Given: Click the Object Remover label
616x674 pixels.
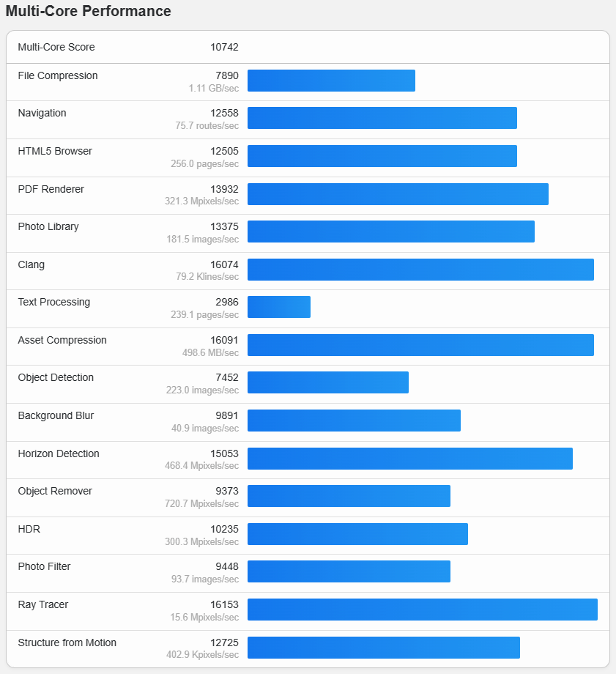Looking at the screenshot, I should [55, 491].
